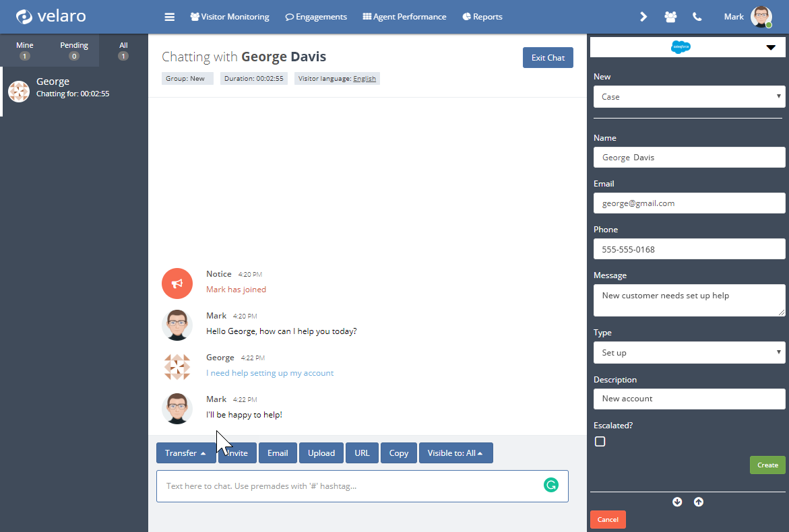Screen dimensions: 789x532
Task: Click the down arrow circle icon
Action: pyautogui.click(x=677, y=502)
